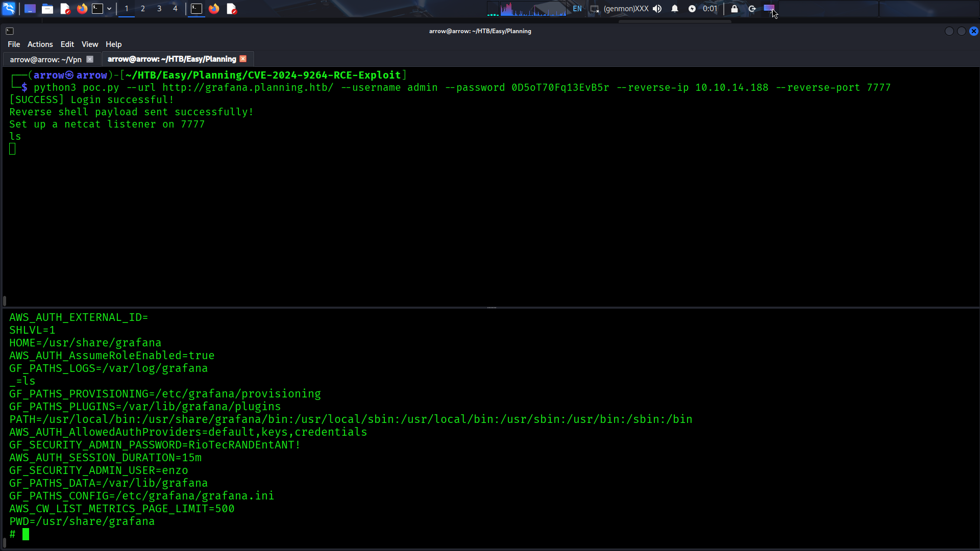Toggle the EN keyboard layout indicator

(x=577, y=9)
